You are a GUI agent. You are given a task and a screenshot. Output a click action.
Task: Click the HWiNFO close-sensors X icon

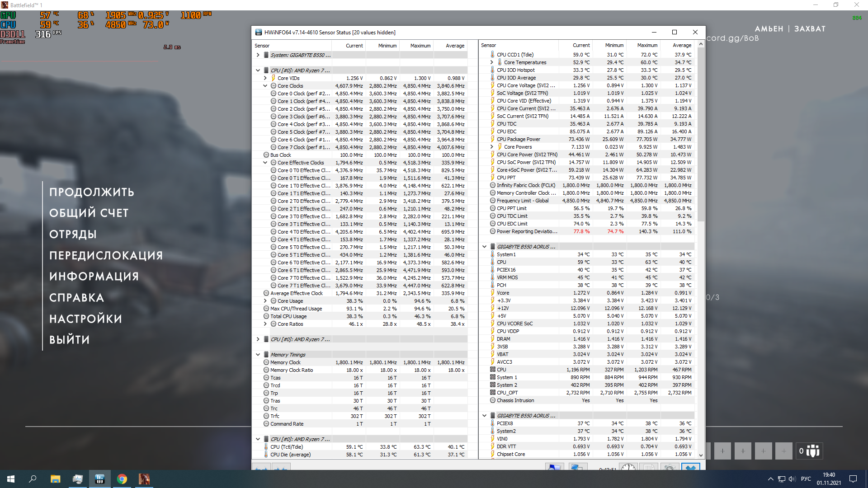point(690,467)
